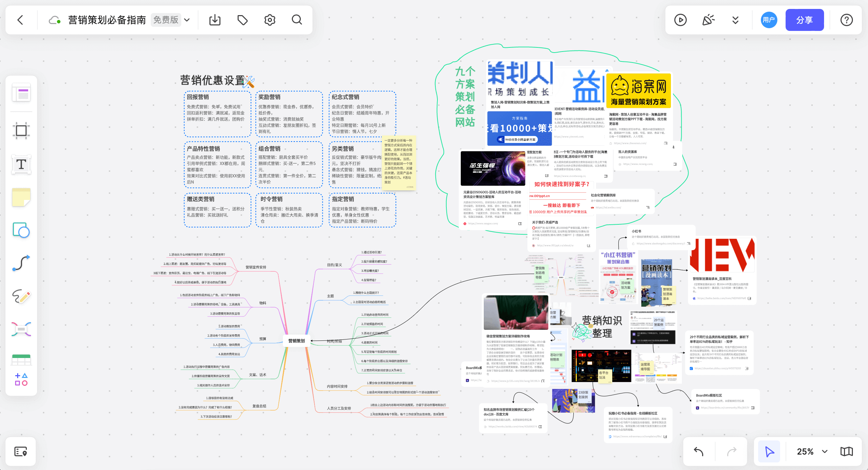This screenshot has height=470, width=868.
Task: Toggle the cursor selection mode
Action: coord(769,451)
